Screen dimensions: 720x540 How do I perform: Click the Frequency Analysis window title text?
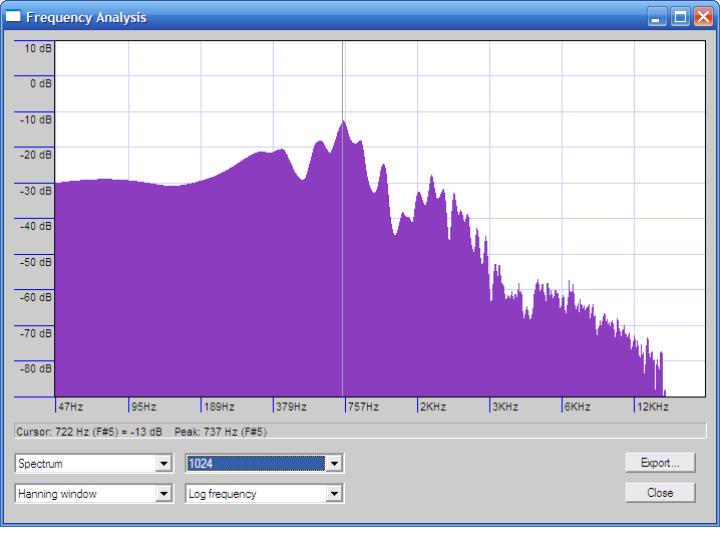[86, 17]
